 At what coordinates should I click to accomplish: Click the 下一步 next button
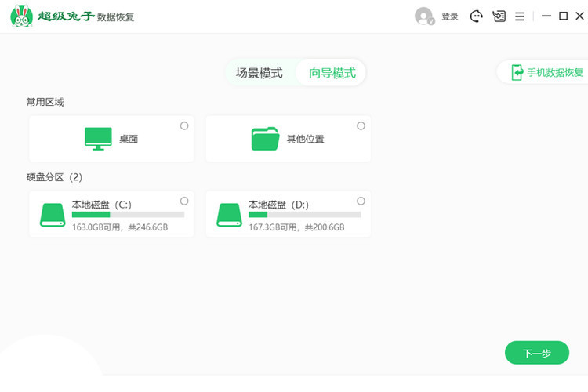click(537, 353)
